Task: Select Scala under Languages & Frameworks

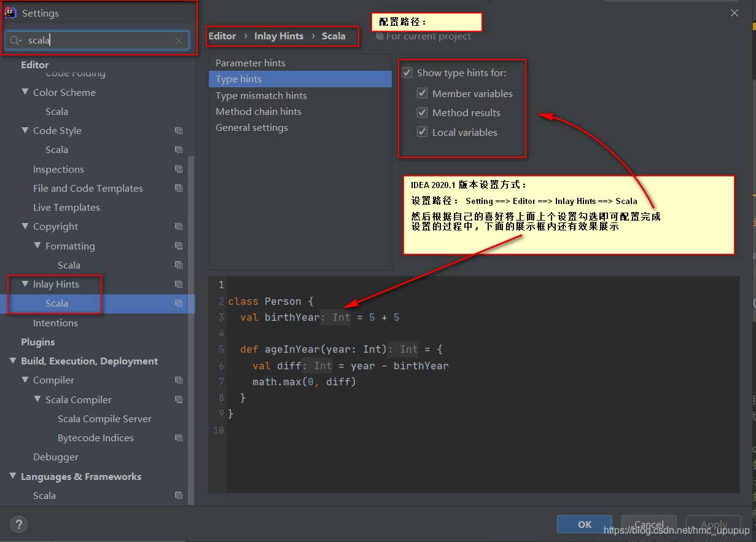Action: tap(44, 495)
